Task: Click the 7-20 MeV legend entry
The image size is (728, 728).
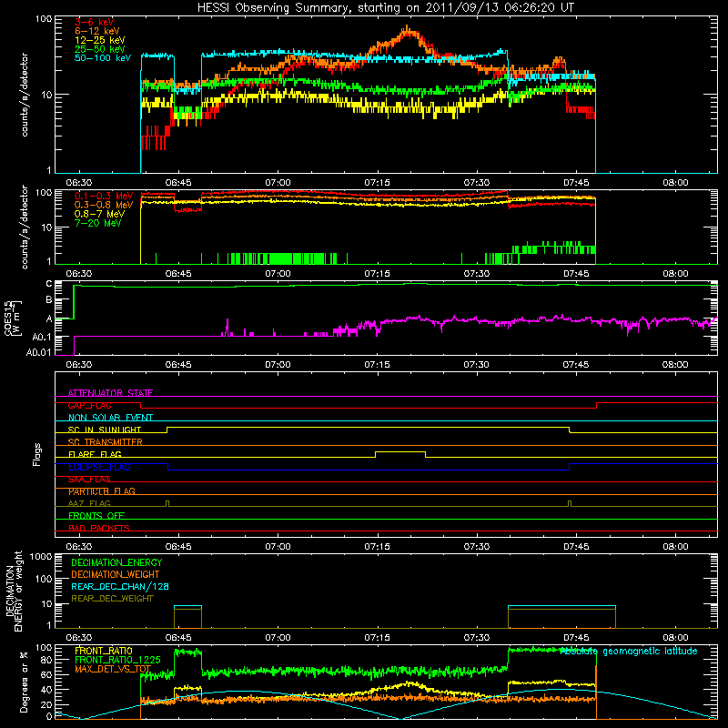Action: click(x=98, y=223)
